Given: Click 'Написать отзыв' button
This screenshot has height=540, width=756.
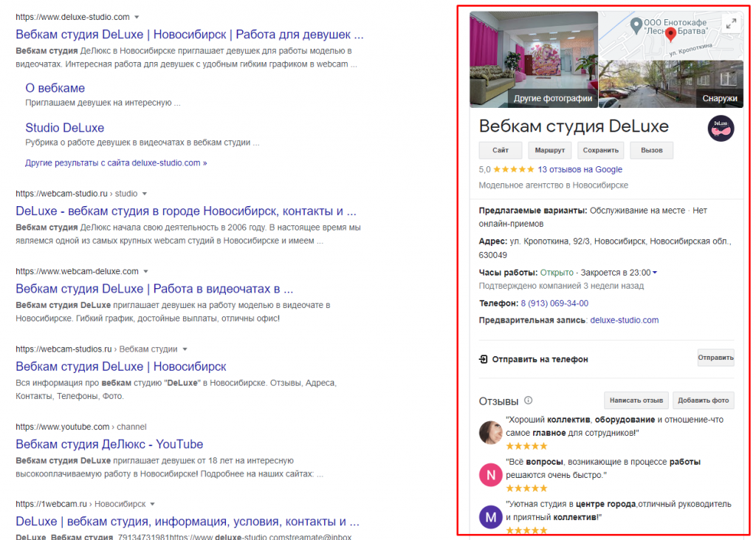Looking at the screenshot, I should [636, 400].
